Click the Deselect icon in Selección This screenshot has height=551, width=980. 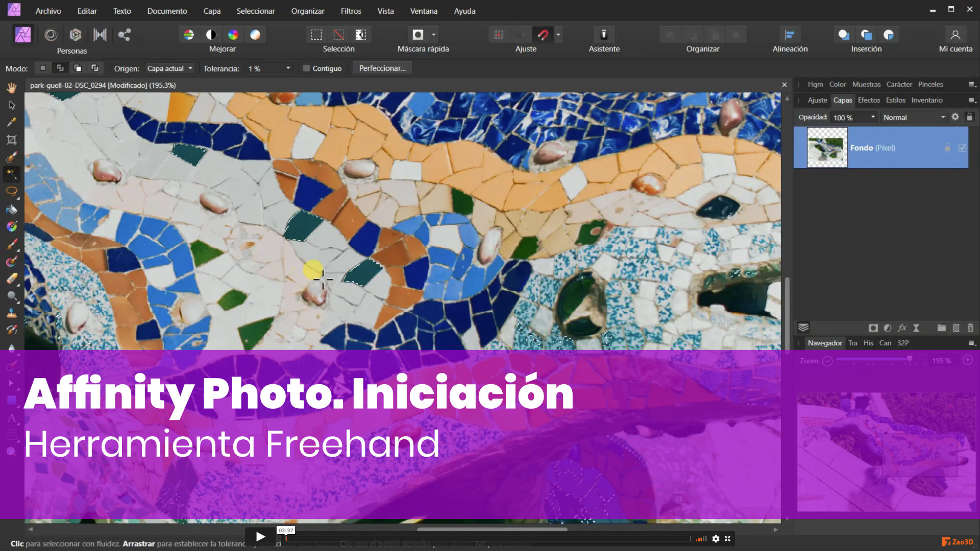tap(338, 35)
